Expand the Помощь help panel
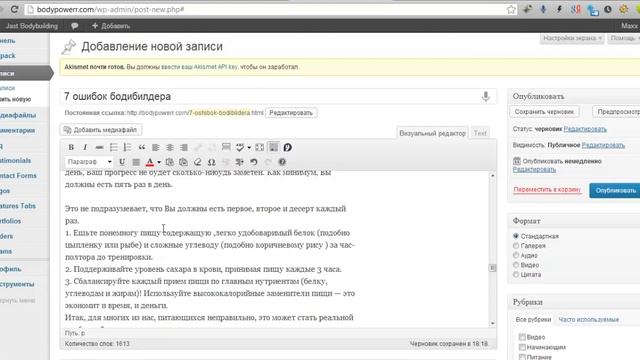The height and width of the screenshot is (360, 640). pos(624,38)
